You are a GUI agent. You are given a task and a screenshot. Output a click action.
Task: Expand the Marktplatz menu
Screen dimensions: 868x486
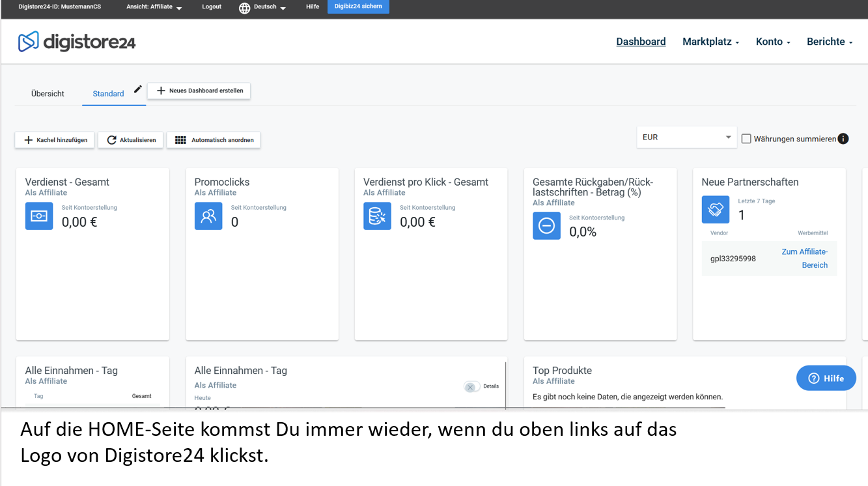(x=710, y=42)
